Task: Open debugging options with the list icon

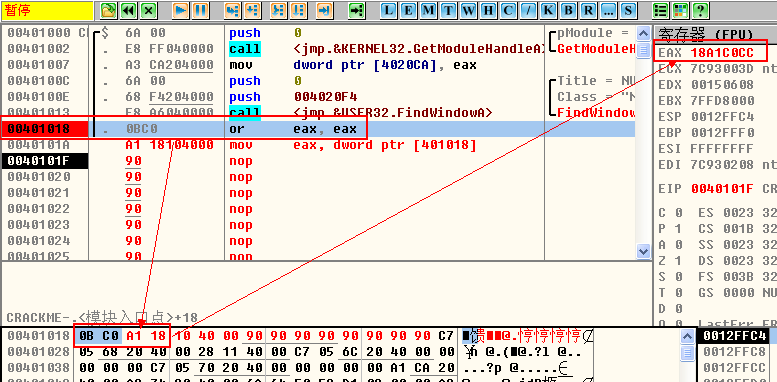Action: tap(660, 10)
